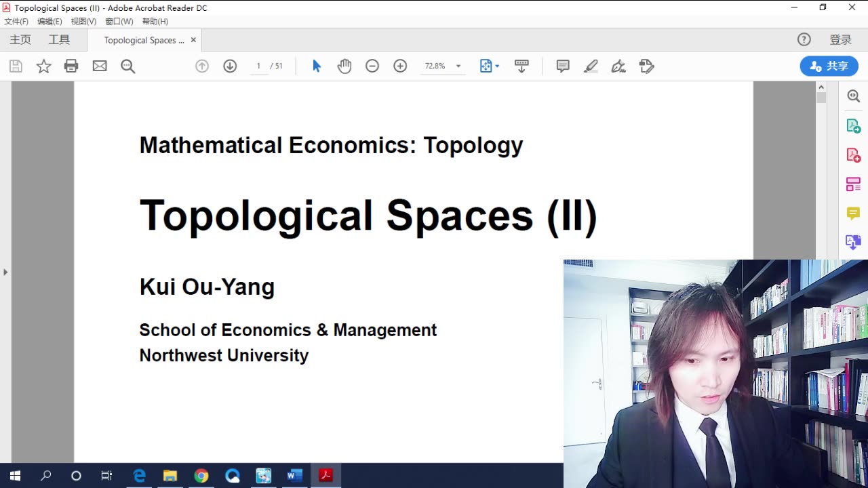Bookmark the document with the star icon
The width and height of the screenshot is (868, 488).
43,66
